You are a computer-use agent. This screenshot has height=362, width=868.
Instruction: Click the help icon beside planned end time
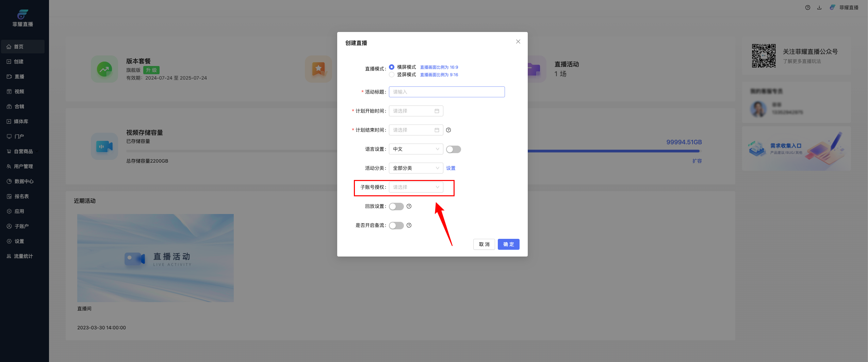click(448, 130)
